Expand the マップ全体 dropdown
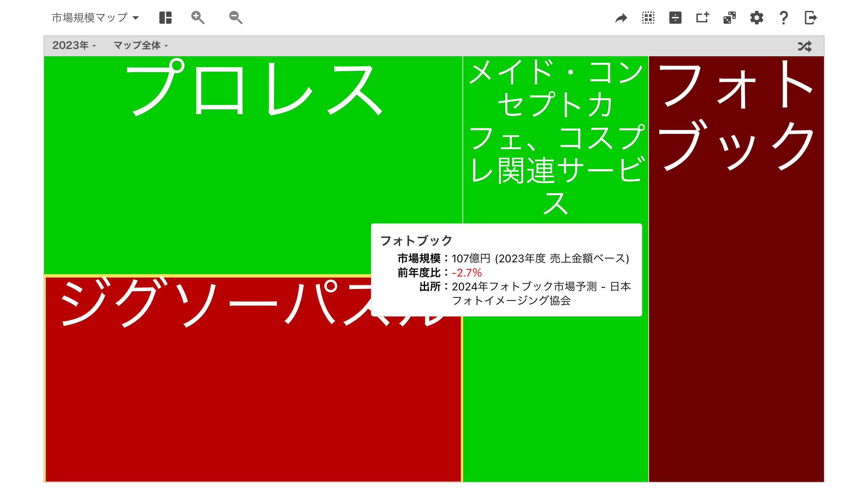This screenshot has height=488, width=868. point(141,45)
